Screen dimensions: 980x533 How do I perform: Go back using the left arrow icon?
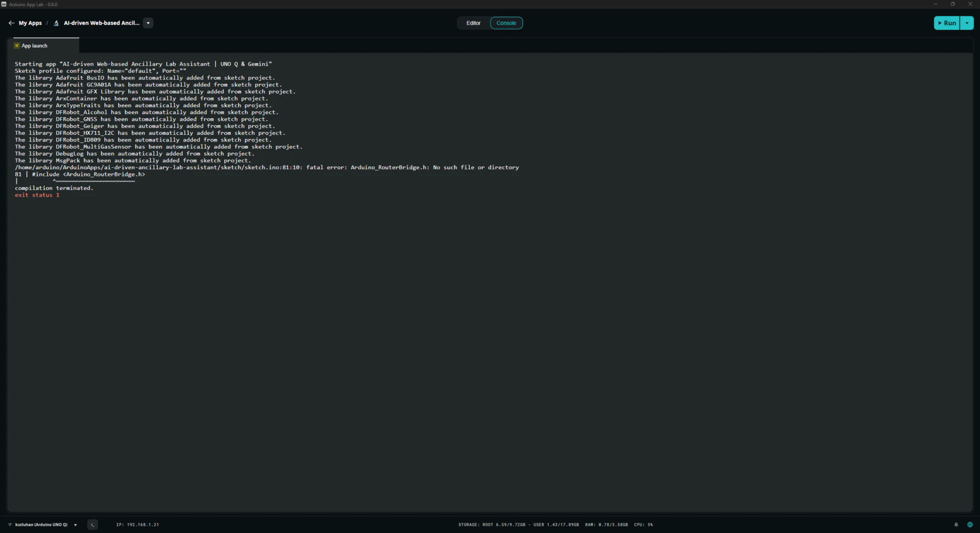coord(11,23)
